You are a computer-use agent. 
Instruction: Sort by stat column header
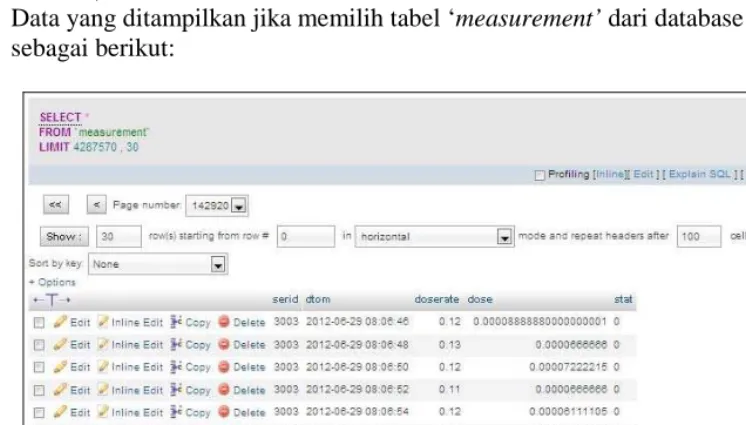point(623,299)
